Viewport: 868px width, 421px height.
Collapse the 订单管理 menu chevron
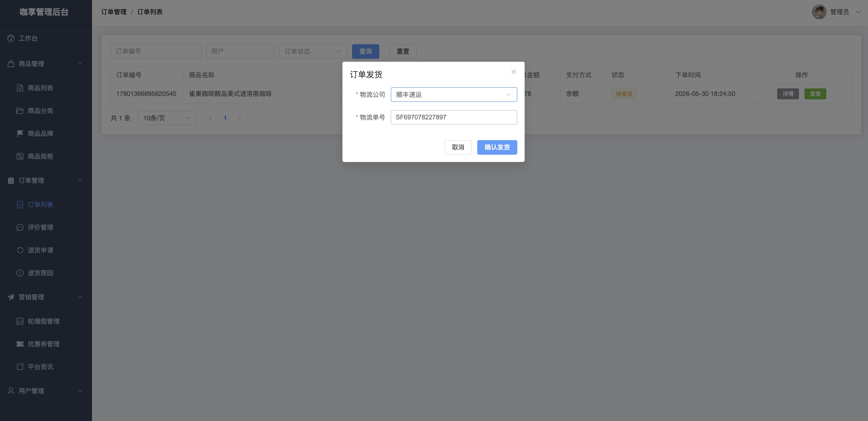(80, 180)
